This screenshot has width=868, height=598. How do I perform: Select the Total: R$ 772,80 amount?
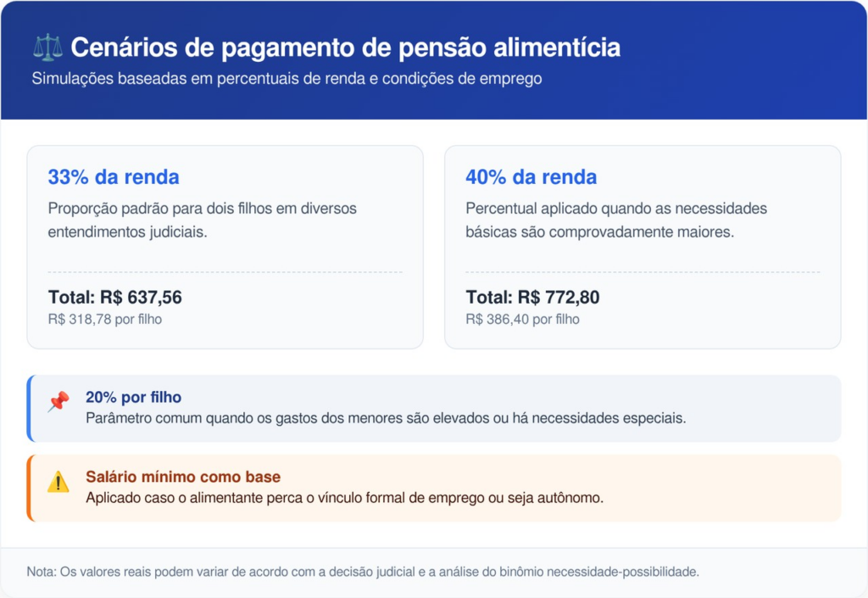click(x=533, y=298)
